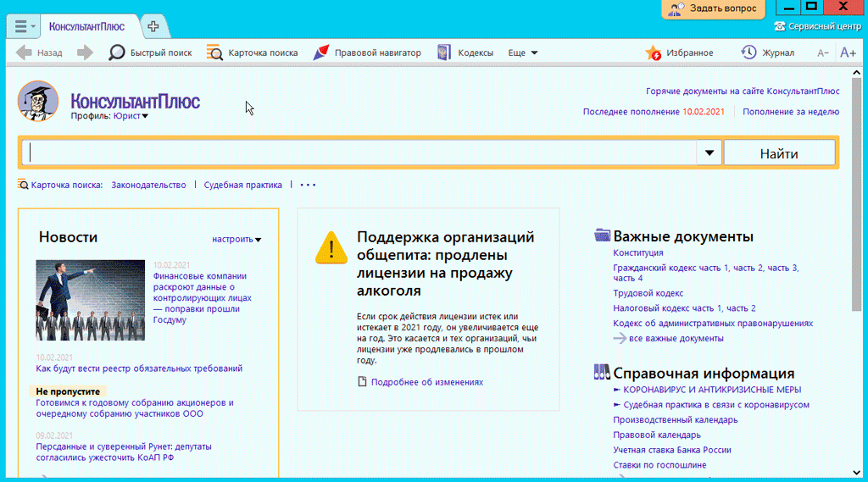
Task: Open Пополнение за неделю link
Action: (791, 111)
